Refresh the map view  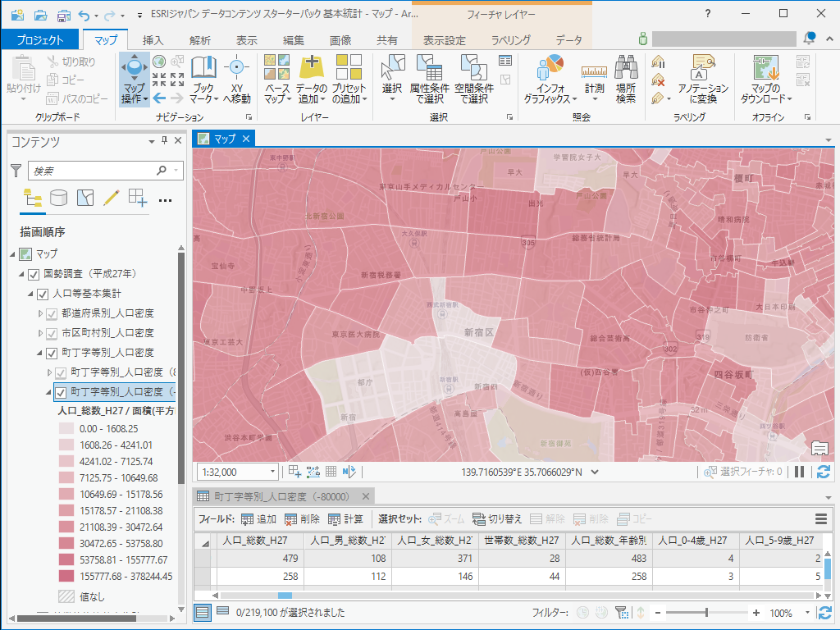tap(823, 472)
